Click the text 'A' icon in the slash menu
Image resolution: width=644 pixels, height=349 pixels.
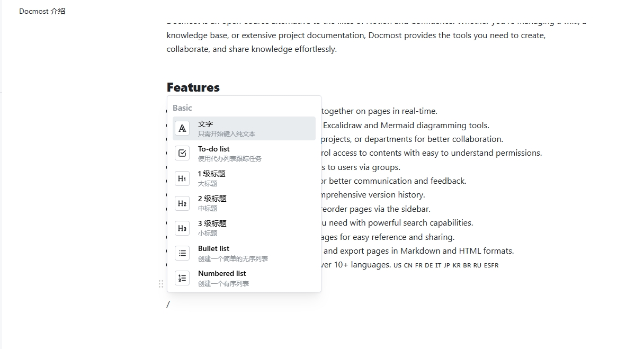pyautogui.click(x=182, y=128)
